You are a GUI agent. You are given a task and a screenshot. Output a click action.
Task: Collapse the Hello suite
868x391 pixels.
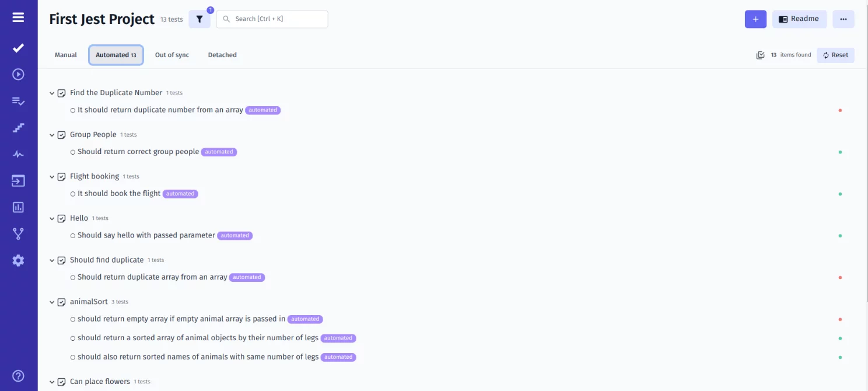51,218
